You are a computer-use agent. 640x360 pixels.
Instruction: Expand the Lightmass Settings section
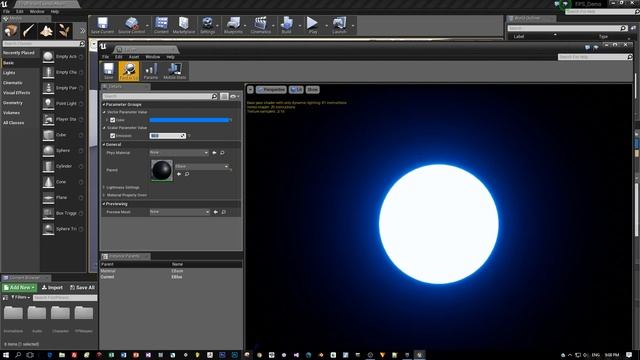pos(104,187)
